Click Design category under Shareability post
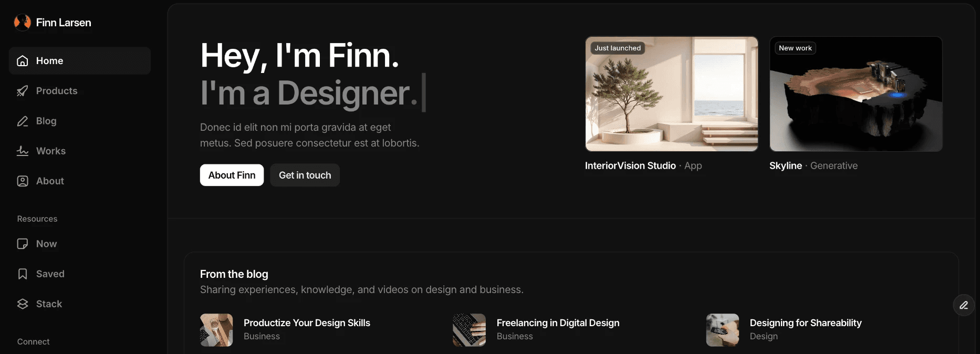The width and height of the screenshot is (980, 354). (x=764, y=336)
